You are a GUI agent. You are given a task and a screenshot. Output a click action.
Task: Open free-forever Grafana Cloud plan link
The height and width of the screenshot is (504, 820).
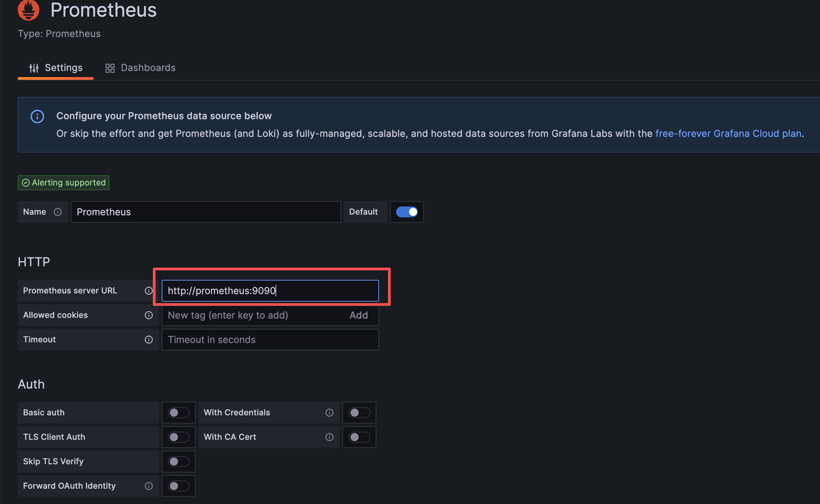[728, 133]
